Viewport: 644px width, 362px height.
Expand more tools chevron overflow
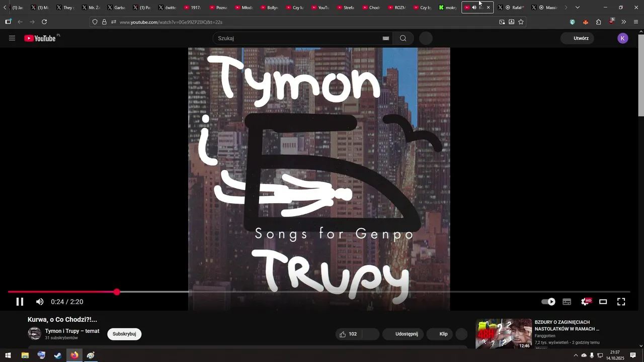pyautogui.click(x=623, y=22)
